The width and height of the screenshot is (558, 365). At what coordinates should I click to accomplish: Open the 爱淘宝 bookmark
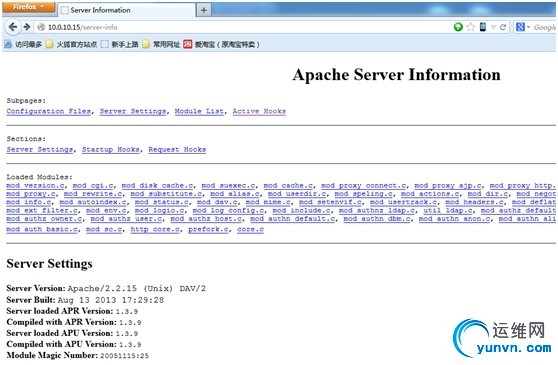pos(221,44)
